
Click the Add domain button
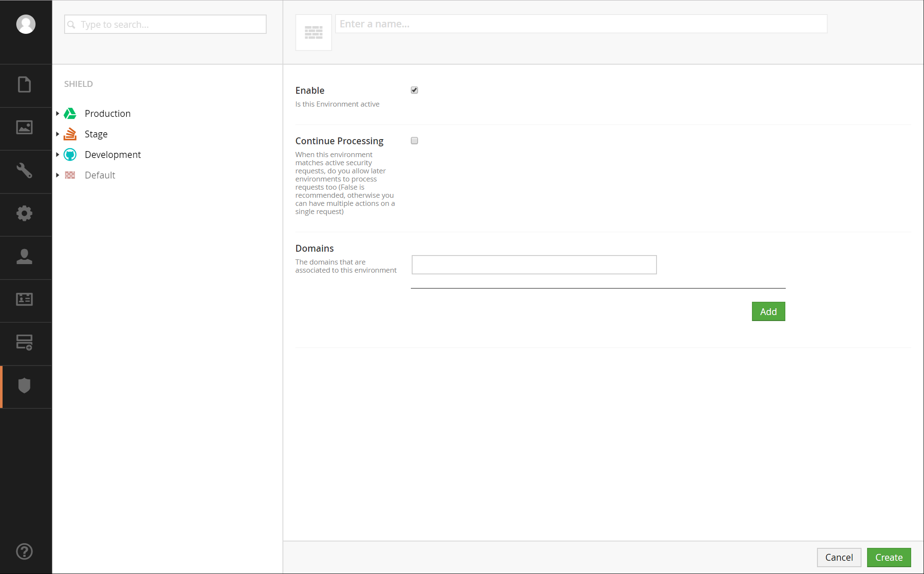(x=768, y=312)
